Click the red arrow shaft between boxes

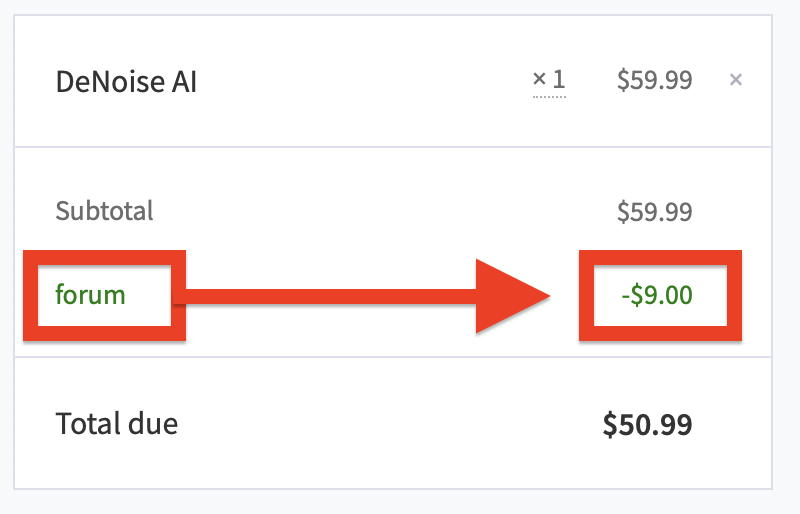330,295
